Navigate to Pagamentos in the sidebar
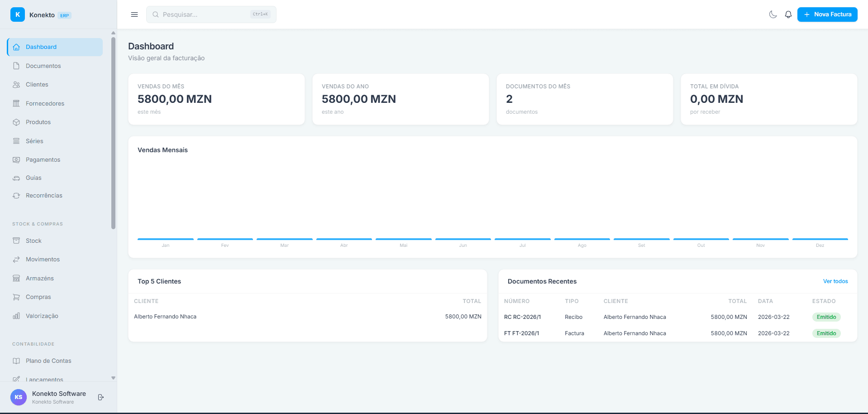The height and width of the screenshot is (414, 868). pos(55,160)
